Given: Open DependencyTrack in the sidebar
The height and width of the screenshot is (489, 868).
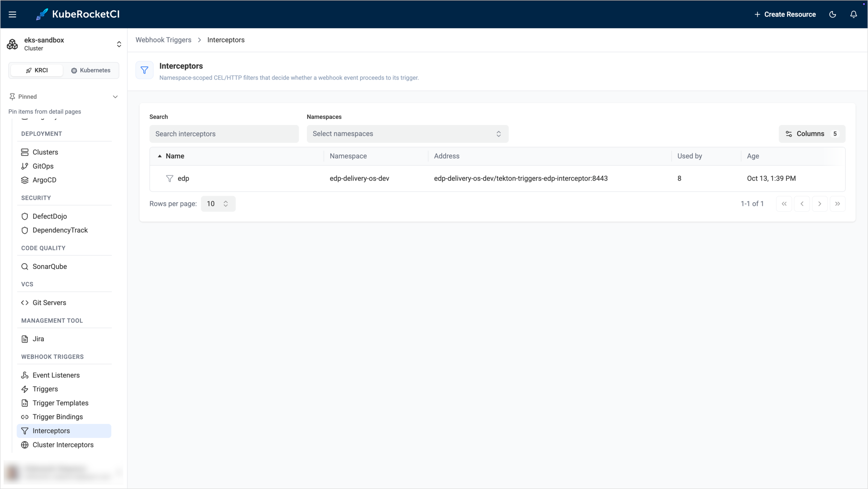Looking at the screenshot, I should 64,230.
